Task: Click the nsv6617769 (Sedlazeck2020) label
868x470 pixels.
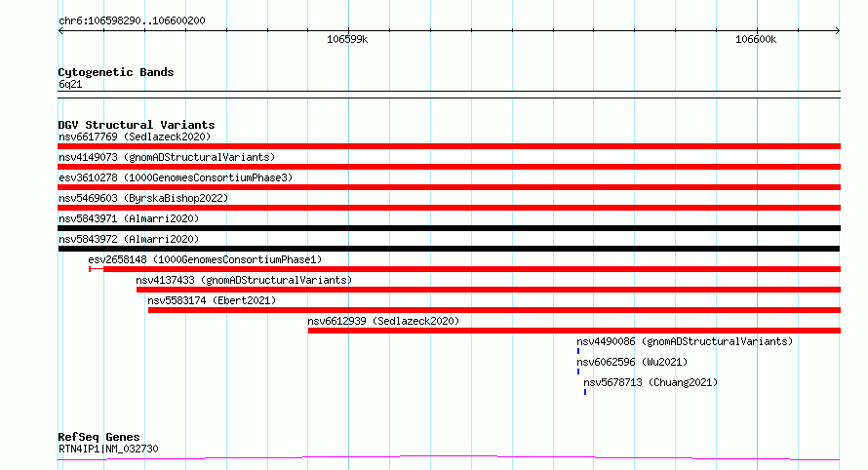Action: [x=135, y=137]
